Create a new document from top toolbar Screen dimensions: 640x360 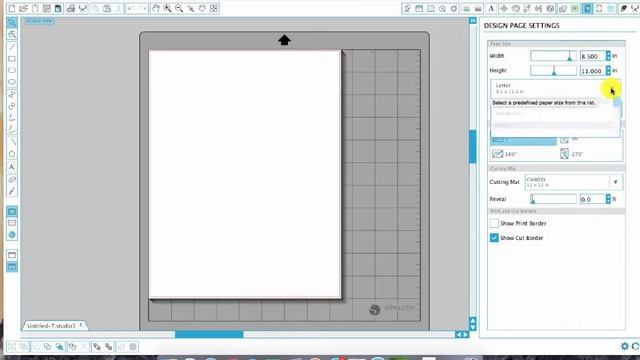[x=12, y=8]
